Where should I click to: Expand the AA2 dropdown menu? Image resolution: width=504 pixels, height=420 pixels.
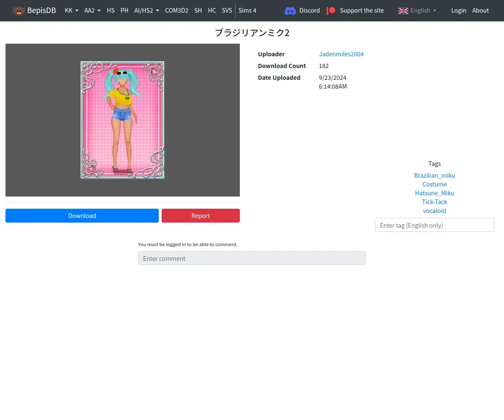pos(92,10)
